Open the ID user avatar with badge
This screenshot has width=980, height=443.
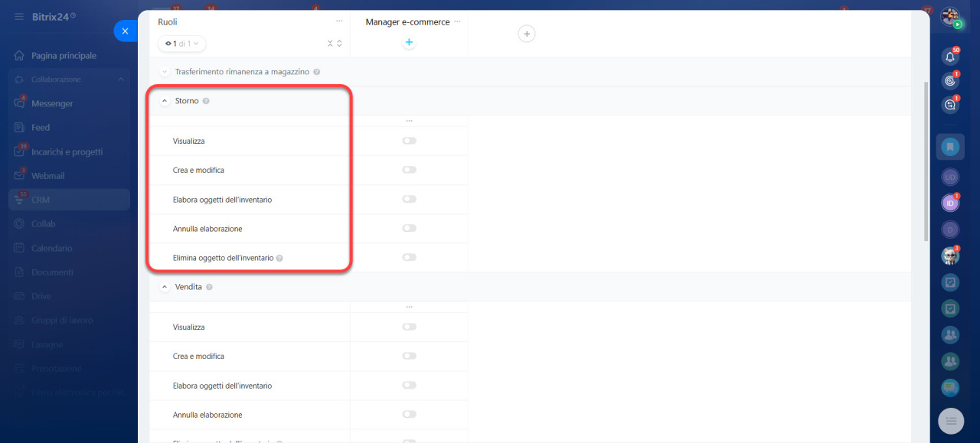coord(950,203)
